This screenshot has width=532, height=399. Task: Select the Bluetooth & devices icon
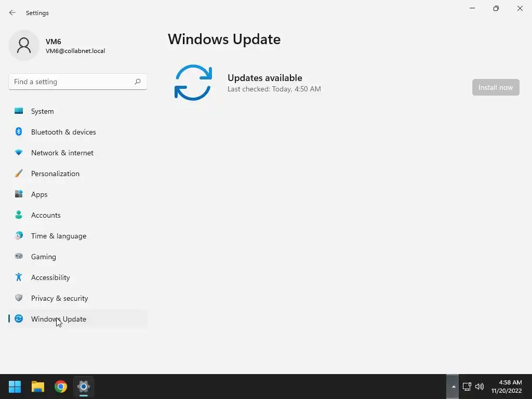tap(19, 131)
